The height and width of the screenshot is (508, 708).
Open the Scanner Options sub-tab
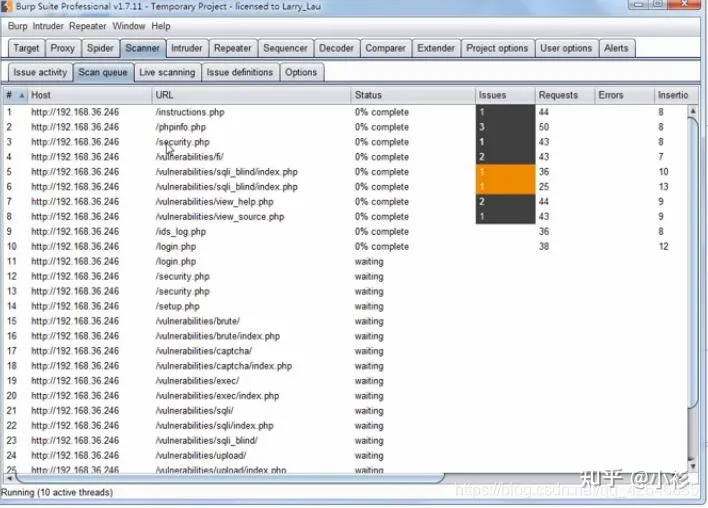point(301,72)
